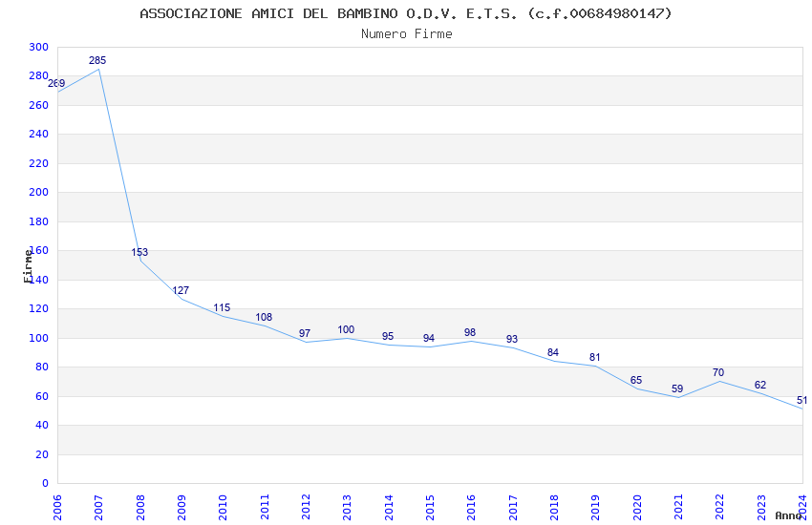This screenshot has width=812, height=525.
Task: Click the data label 269
Action: (x=56, y=83)
